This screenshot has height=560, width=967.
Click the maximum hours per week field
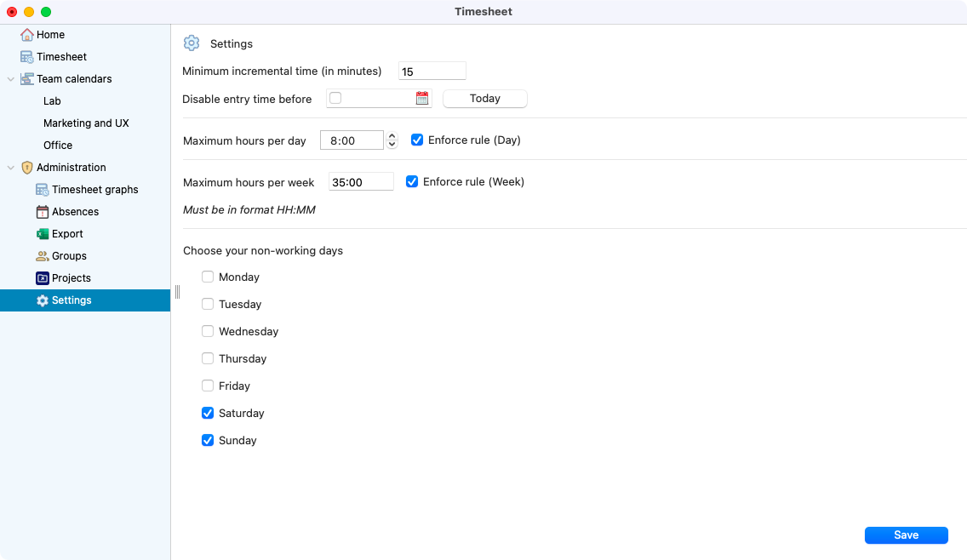pyautogui.click(x=361, y=182)
